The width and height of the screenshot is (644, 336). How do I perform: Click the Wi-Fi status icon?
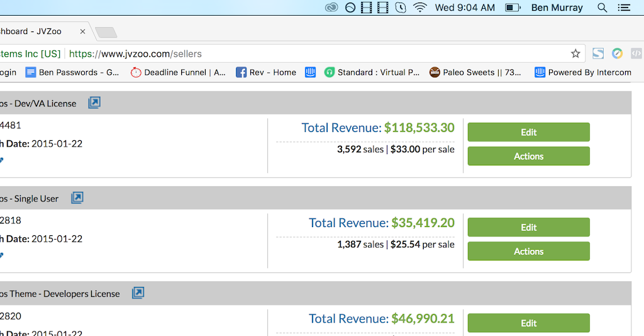(419, 8)
